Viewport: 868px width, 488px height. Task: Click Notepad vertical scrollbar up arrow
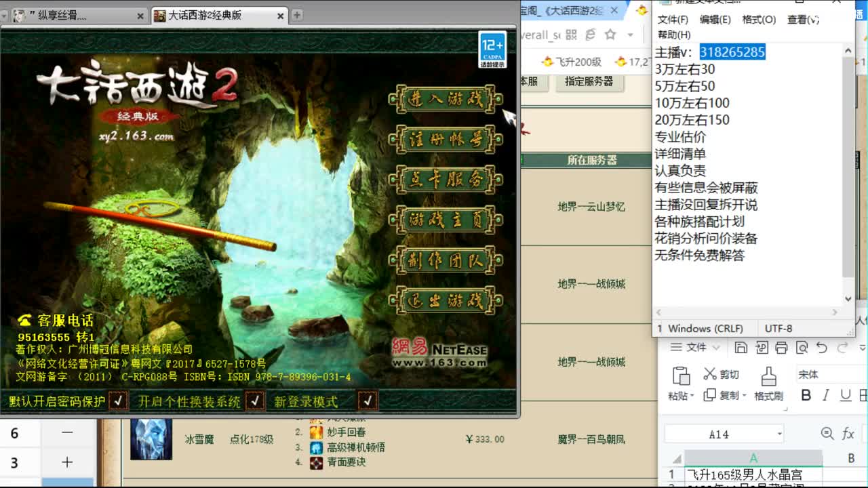pos(848,51)
